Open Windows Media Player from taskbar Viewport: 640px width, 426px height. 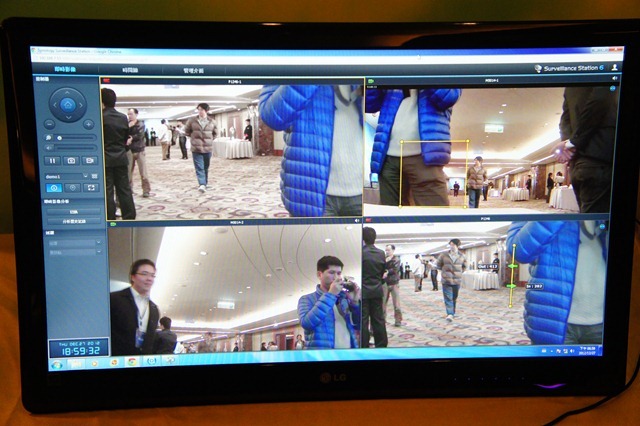(95, 363)
